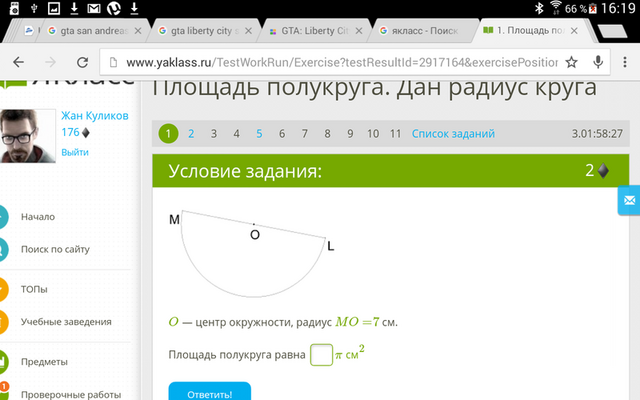
Task: Close the gta liberty city search tab
Action: (x=248, y=31)
